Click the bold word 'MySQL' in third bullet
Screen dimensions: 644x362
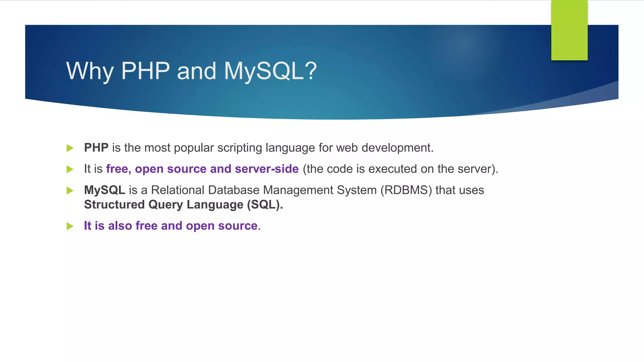tap(104, 190)
